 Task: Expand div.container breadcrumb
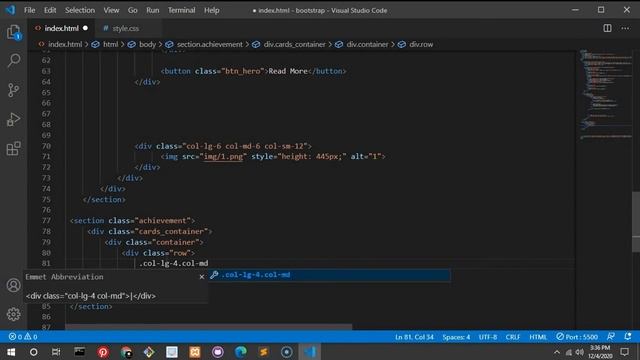pyautogui.click(x=367, y=44)
